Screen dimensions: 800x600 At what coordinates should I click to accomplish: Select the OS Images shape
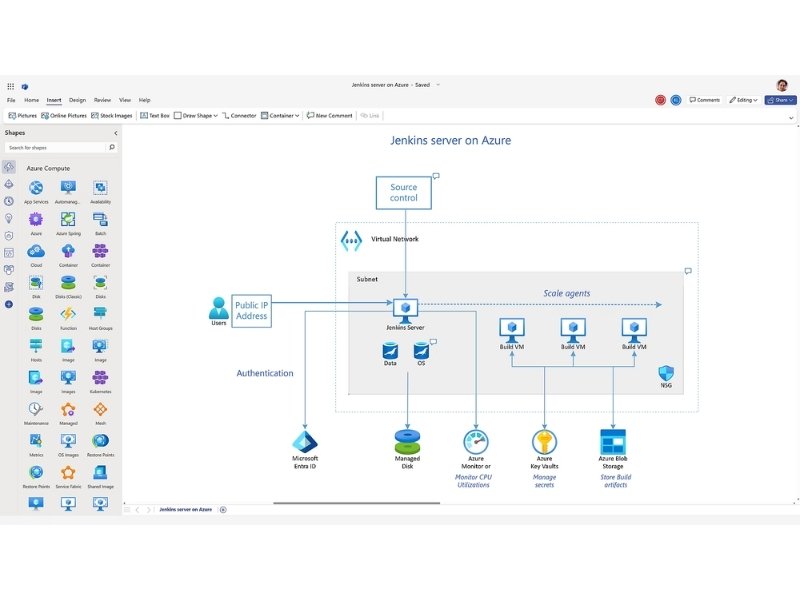68,445
